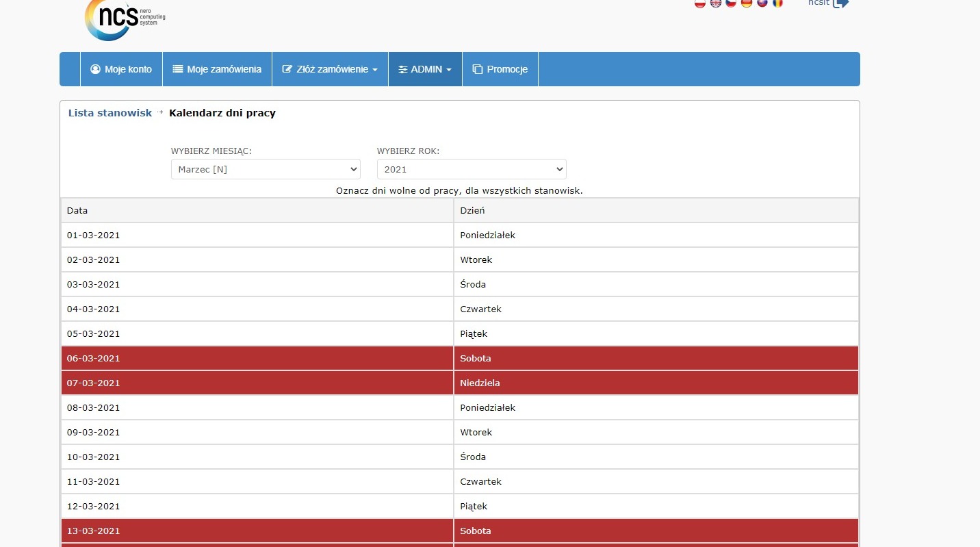Expand the ADMIN menu
The width and height of the screenshot is (980, 547).
pos(425,69)
